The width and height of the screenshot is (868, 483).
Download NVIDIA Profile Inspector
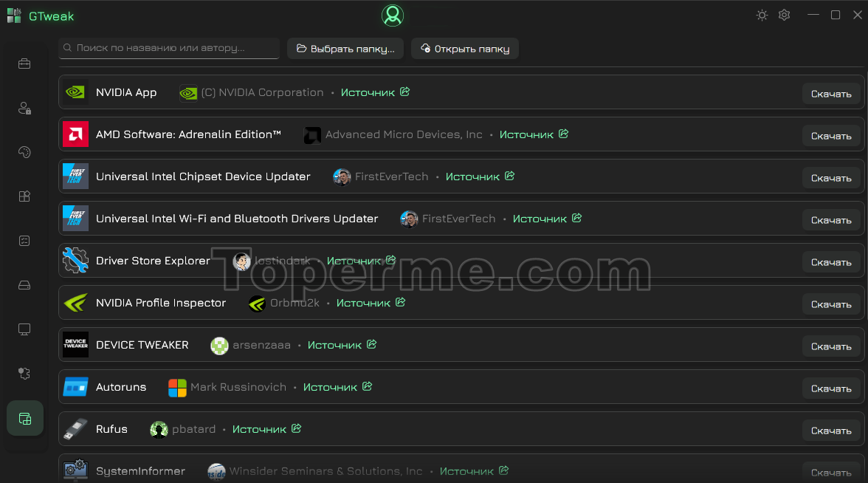tap(831, 304)
